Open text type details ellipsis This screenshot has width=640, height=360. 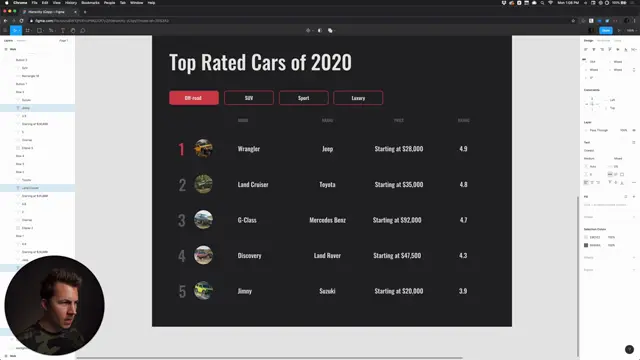(634, 182)
